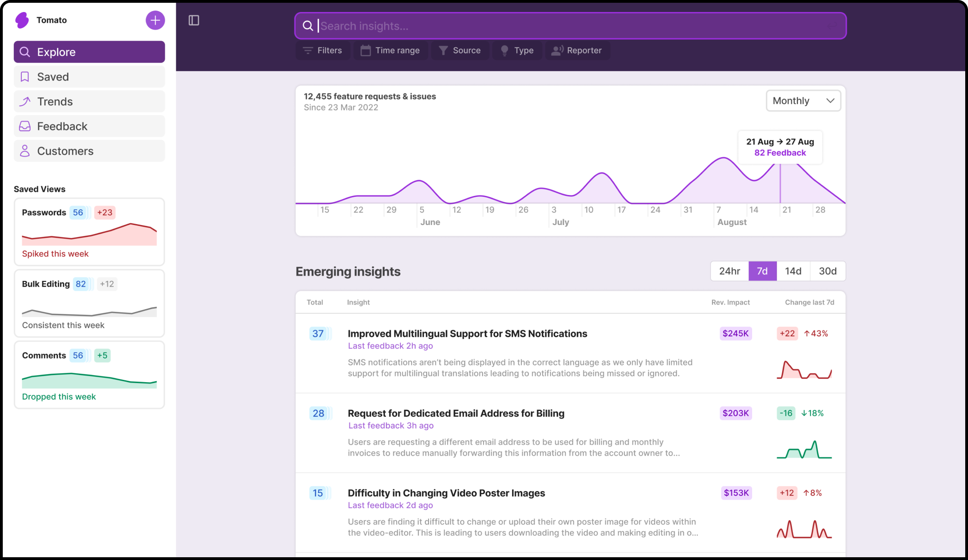Click the search magnifier icon in search bar
The width and height of the screenshot is (968, 560).
point(308,26)
